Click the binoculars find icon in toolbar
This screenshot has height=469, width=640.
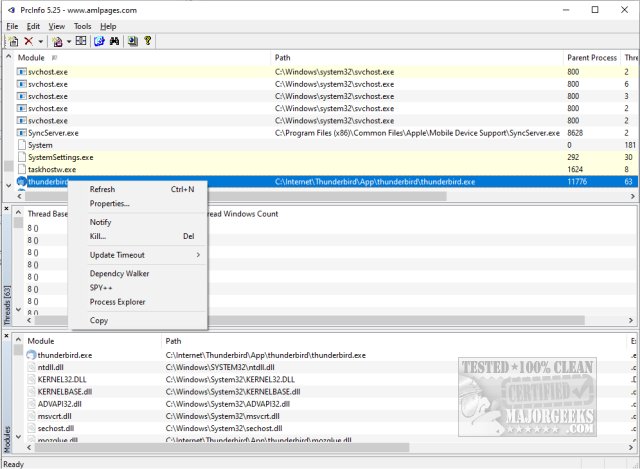(x=113, y=41)
